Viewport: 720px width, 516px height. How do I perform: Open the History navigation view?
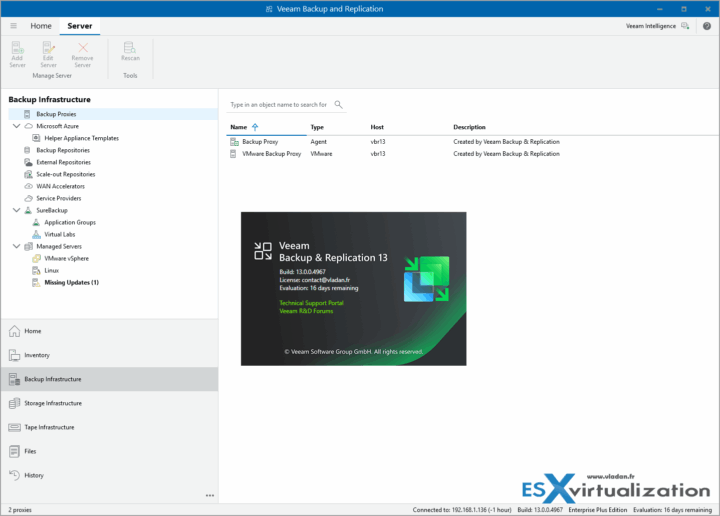click(109, 475)
